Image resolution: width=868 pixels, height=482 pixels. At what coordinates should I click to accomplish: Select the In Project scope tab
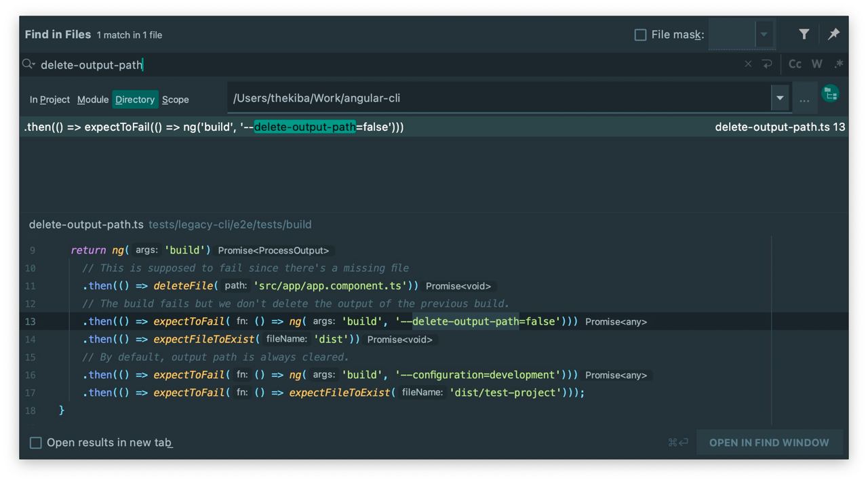[x=50, y=100]
